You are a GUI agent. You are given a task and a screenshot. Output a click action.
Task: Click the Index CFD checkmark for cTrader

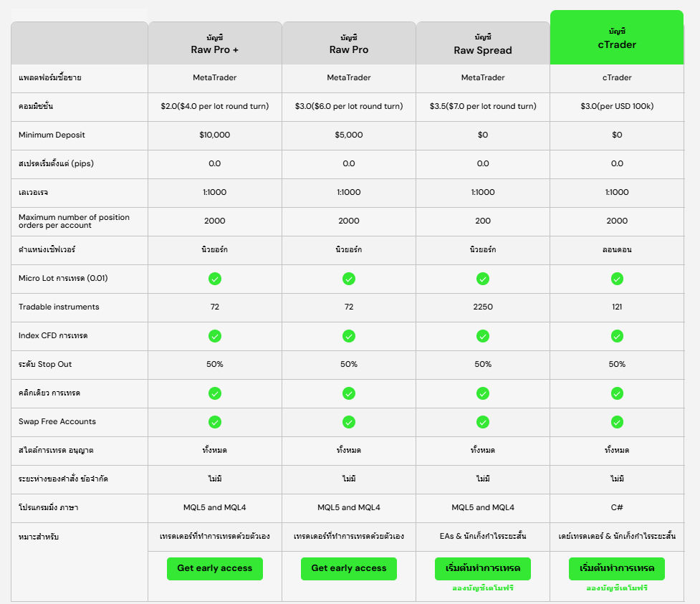[x=617, y=336]
